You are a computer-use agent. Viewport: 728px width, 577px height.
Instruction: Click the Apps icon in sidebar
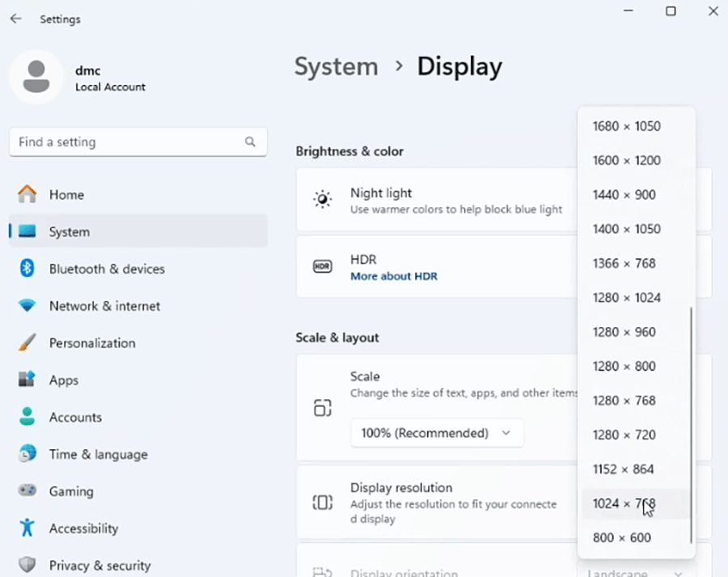pos(27,380)
